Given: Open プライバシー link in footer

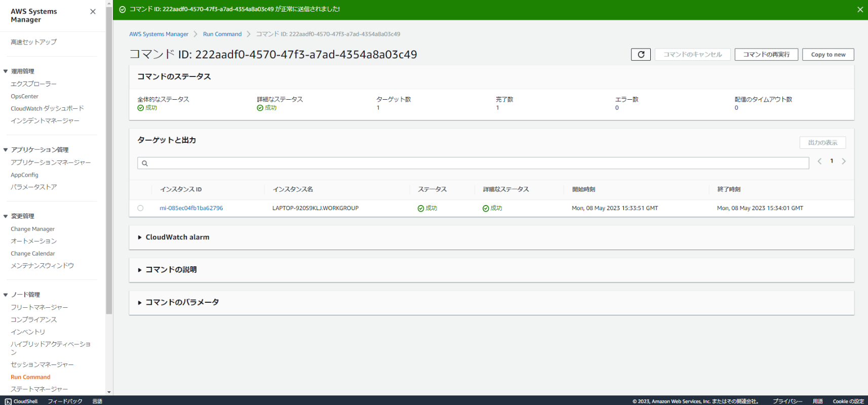Looking at the screenshot, I should point(787,401).
